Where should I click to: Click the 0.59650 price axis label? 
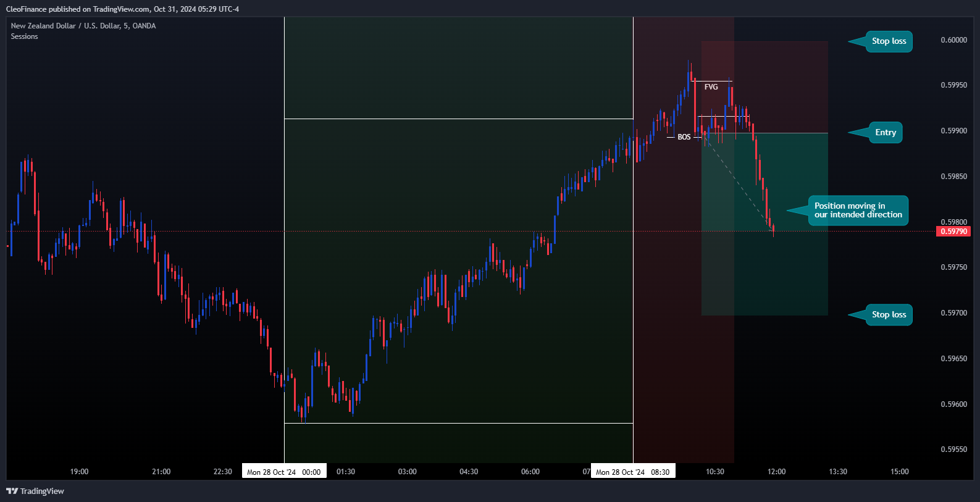pos(953,359)
